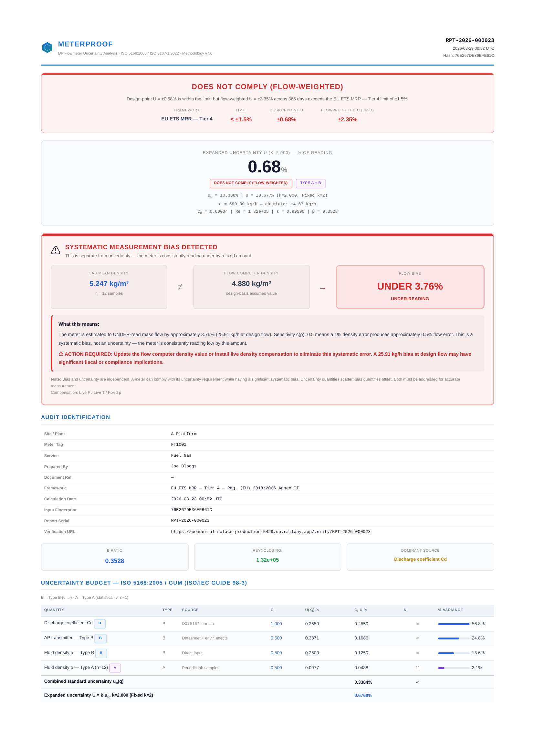Click the EU ETS MRR — Tier 4 framework value

[187, 119]
